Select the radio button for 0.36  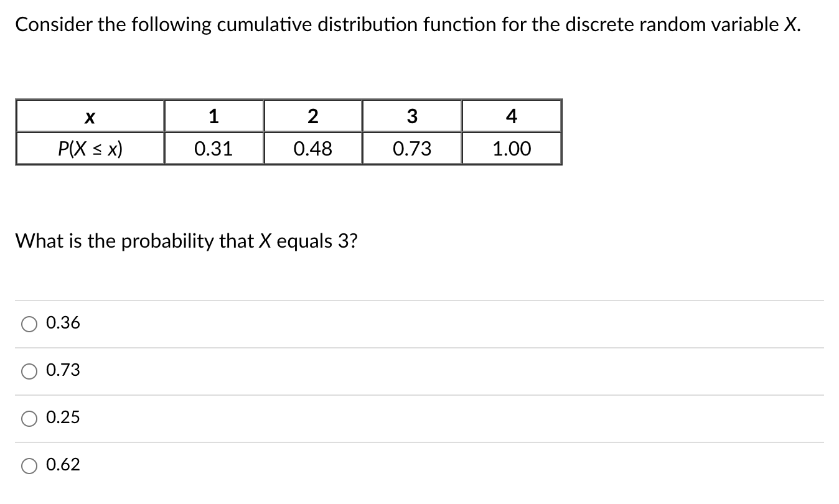29,323
